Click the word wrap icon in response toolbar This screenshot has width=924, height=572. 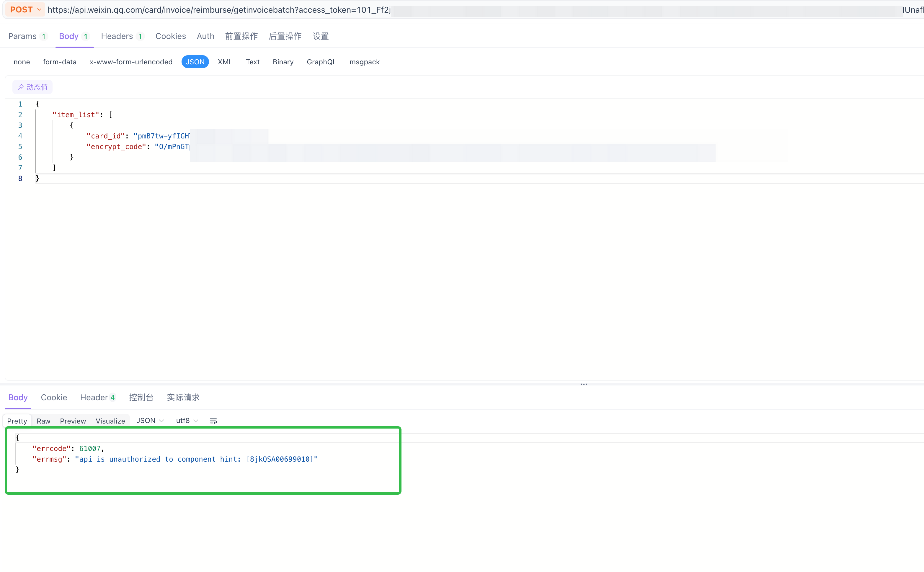[x=213, y=421]
